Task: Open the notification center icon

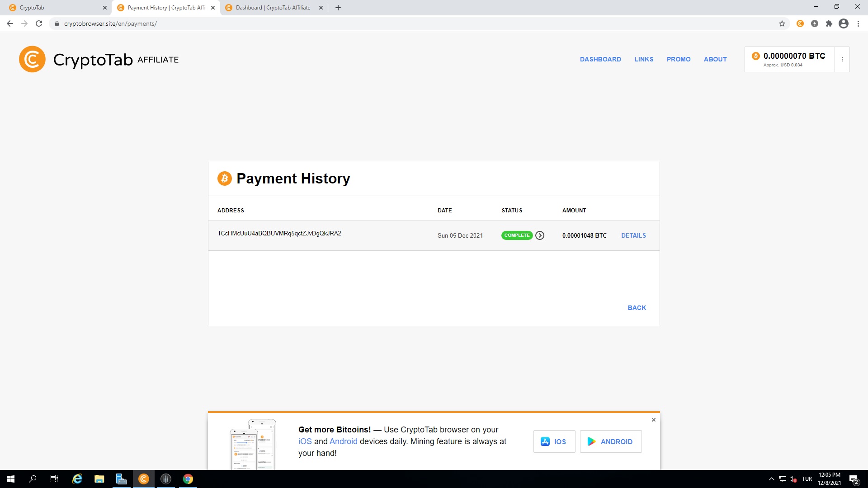Action: (x=854, y=479)
